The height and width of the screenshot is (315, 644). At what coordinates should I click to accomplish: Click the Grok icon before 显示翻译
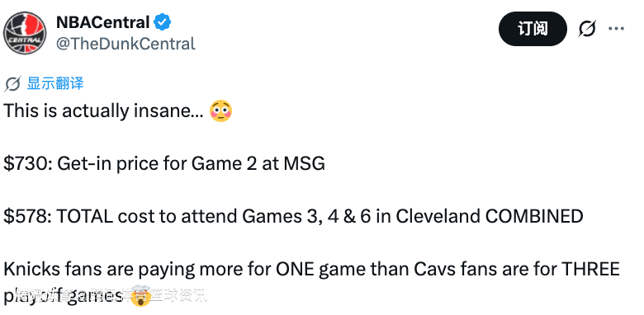[12, 84]
